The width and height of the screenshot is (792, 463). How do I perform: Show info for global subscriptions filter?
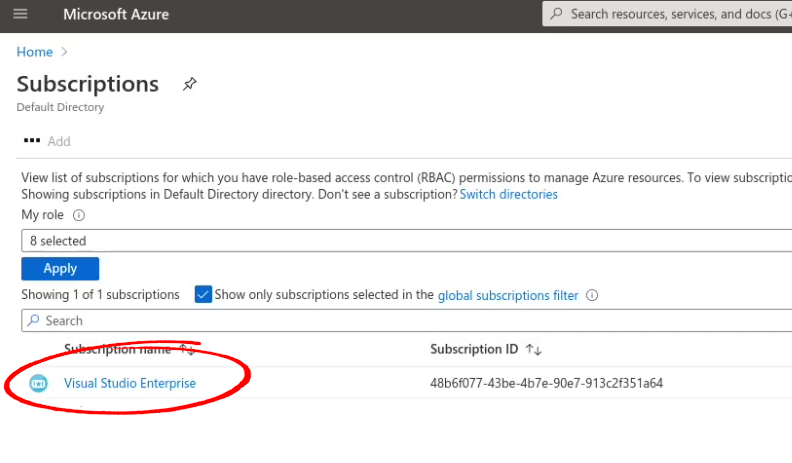click(x=592, y=295)
